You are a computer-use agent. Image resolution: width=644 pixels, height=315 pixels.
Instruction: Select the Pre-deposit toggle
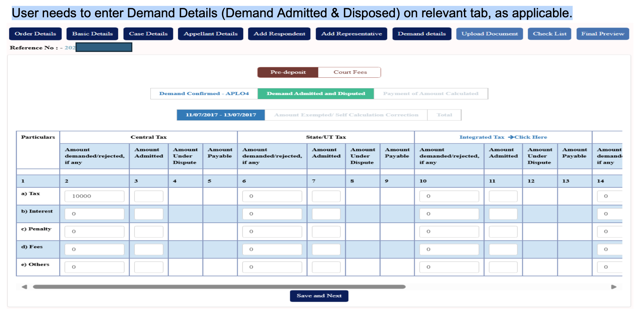(288, 72)
